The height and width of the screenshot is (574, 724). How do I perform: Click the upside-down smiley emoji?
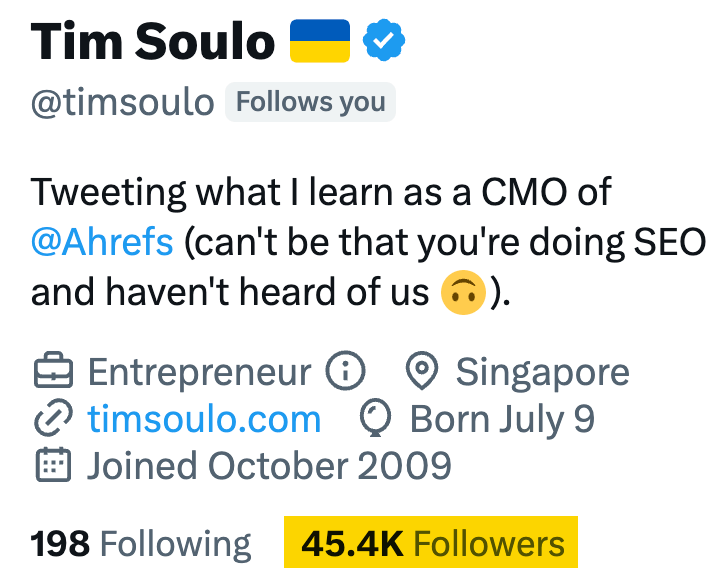point(463,292)
